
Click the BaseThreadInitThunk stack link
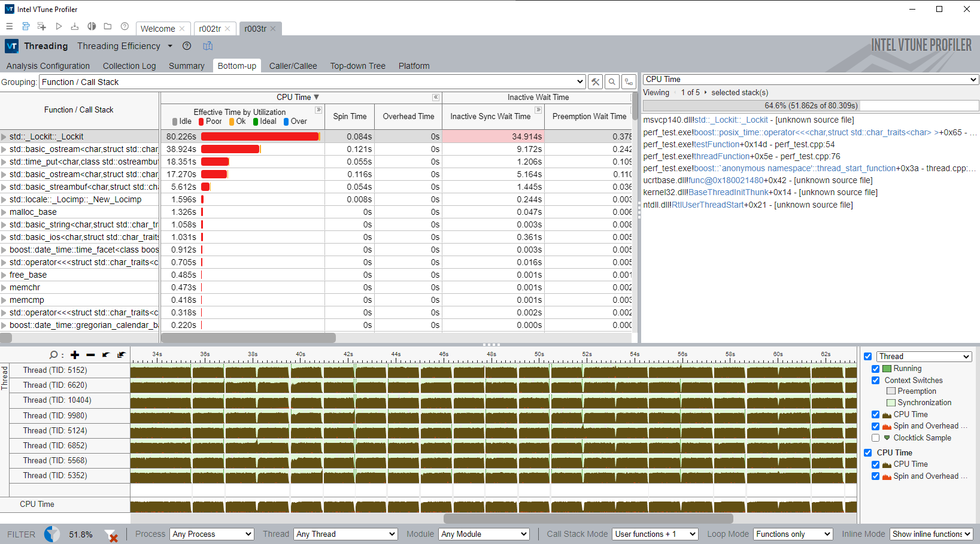click(729, 192)
